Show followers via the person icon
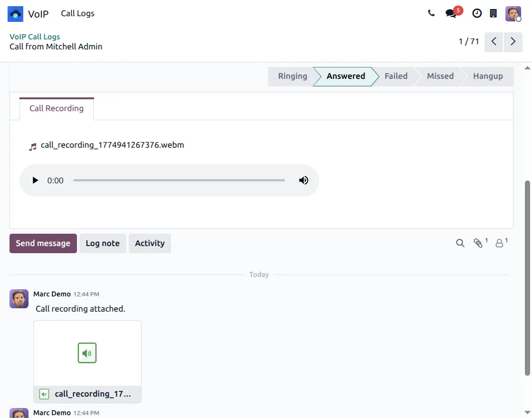Image resolution: width=532 pixels, height=418 pixels. [499, 243]
